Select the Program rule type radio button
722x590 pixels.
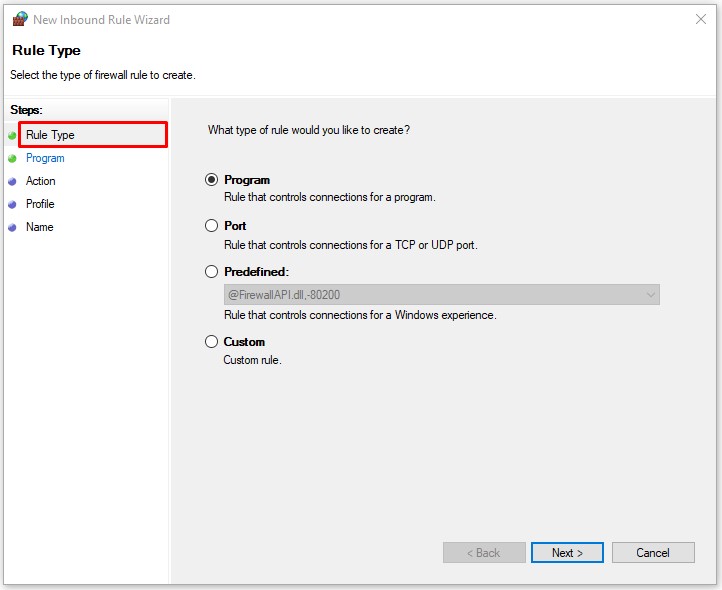click(211, 180)
